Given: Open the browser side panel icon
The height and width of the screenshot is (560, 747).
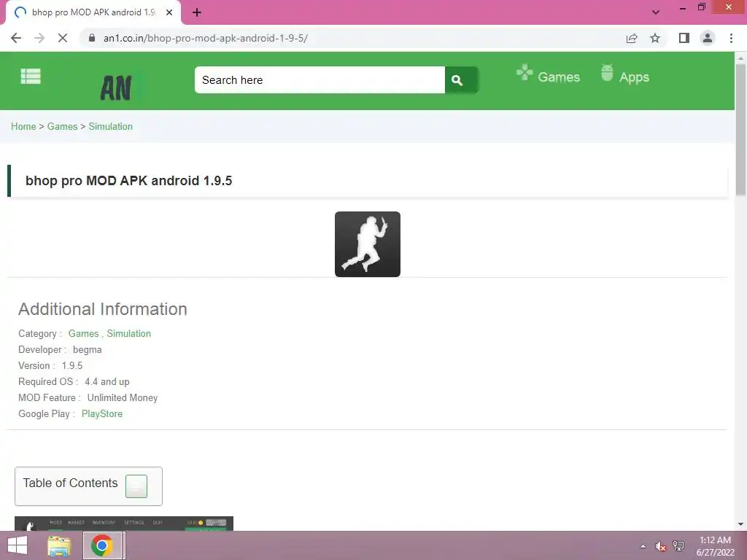Looking at the screenshot, I should coord(684,38).
